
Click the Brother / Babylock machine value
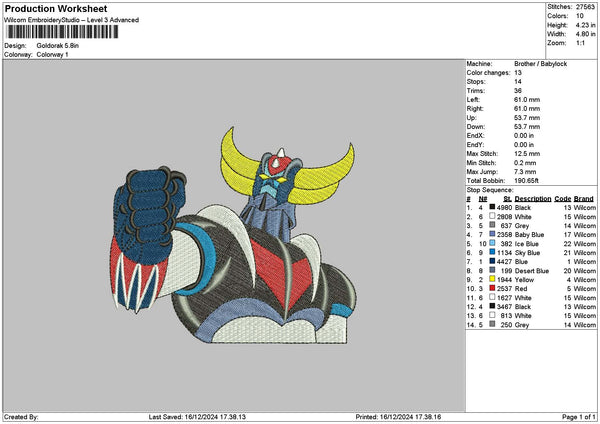tap(543, 63)
